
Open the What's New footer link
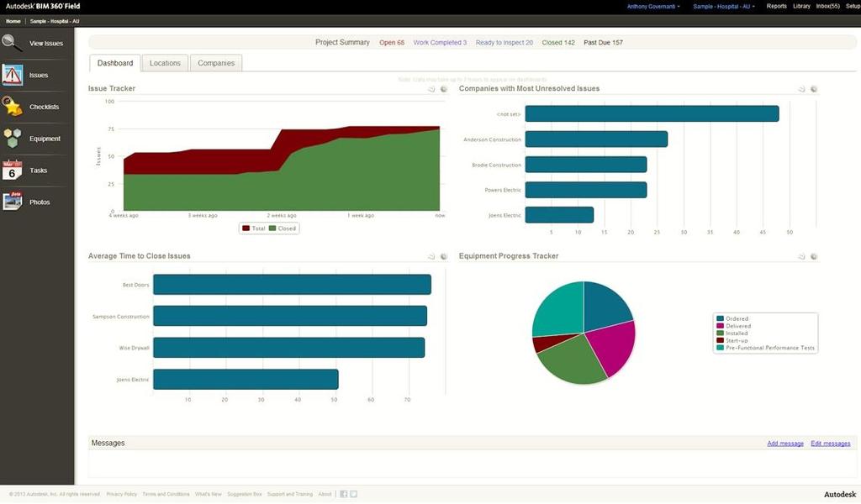pyautogui.click(x=209, y=494)
